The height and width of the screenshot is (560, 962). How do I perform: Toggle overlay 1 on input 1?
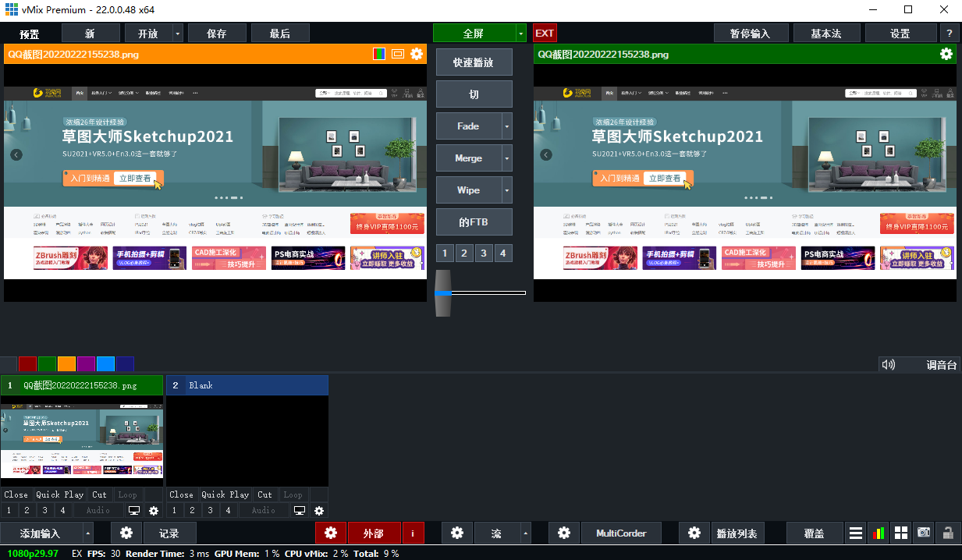8,511
